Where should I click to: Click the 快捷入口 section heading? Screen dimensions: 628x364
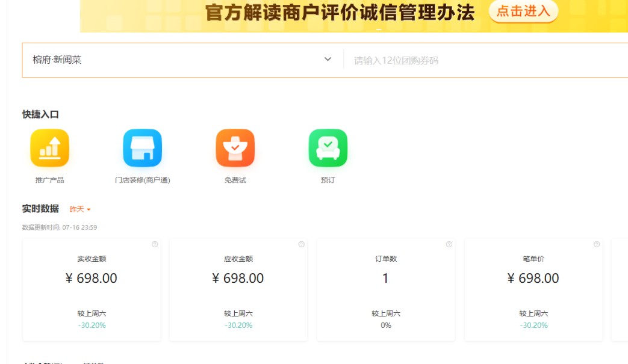(40, 114)
